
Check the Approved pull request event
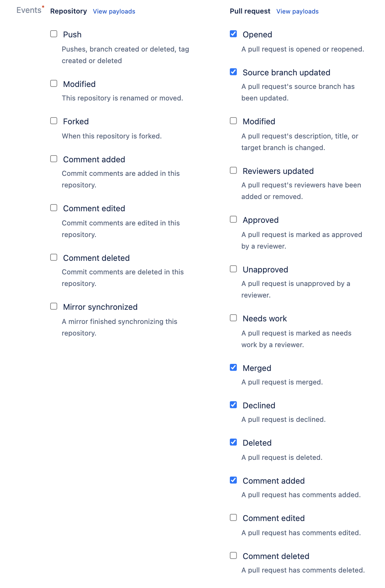(x=233, y=219)
